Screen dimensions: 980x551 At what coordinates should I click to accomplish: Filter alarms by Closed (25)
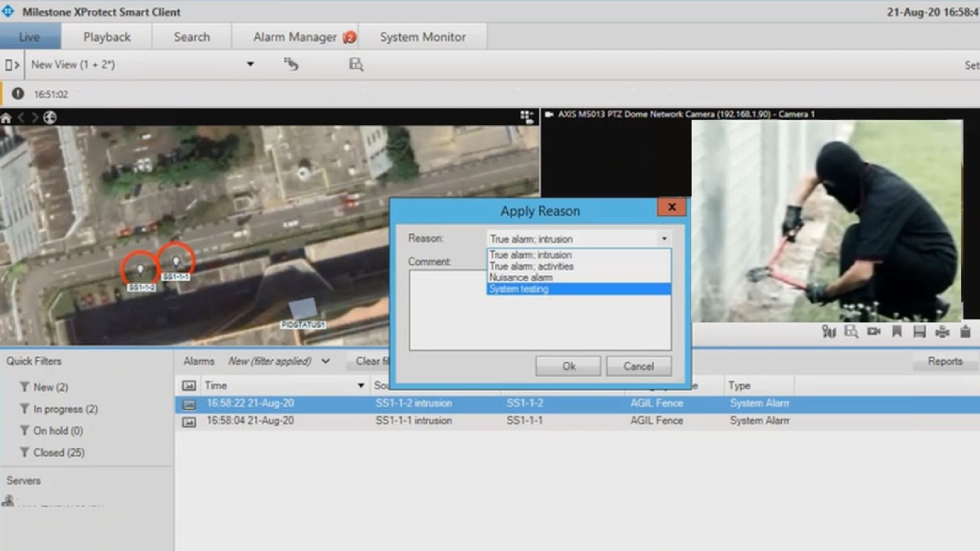[x=52, y=453]
